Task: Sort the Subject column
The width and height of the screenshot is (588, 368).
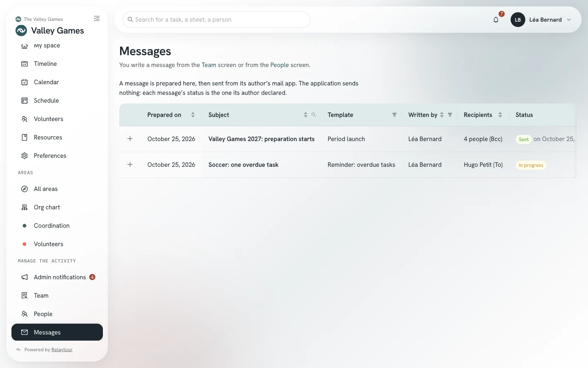Action: click(305, 115)
